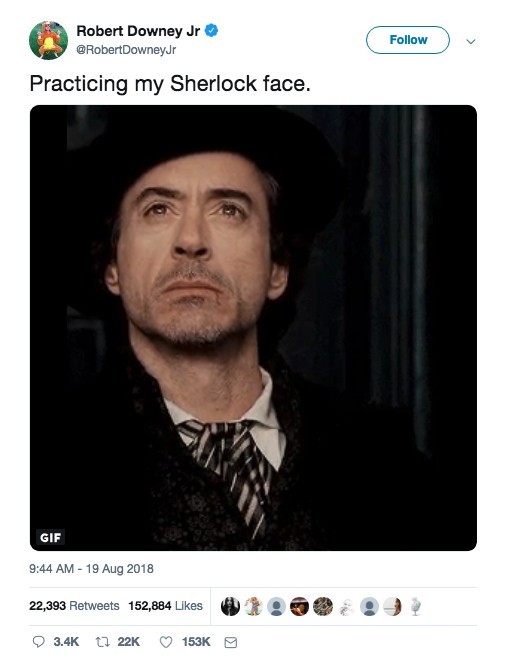Click the Follow button
The height and width of the screenshot is (671, 508).
coord(408,40)
